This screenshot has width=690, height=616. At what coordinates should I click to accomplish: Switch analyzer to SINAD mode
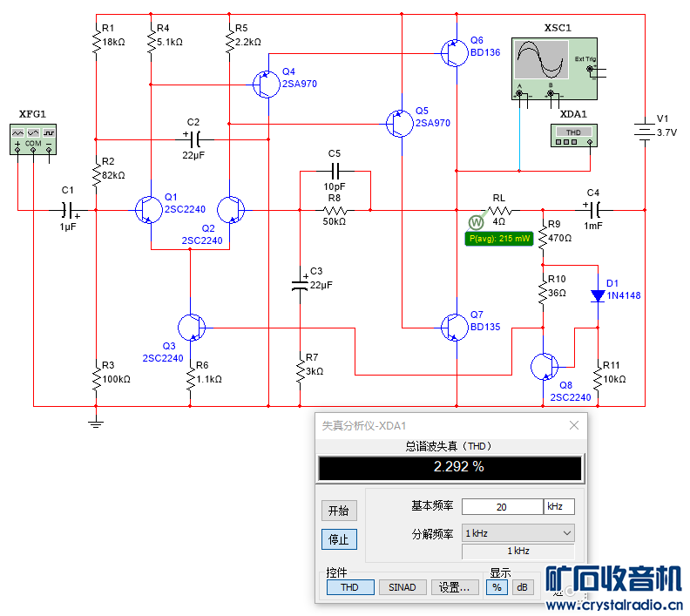pyautogui.click(x=402, y=587)
